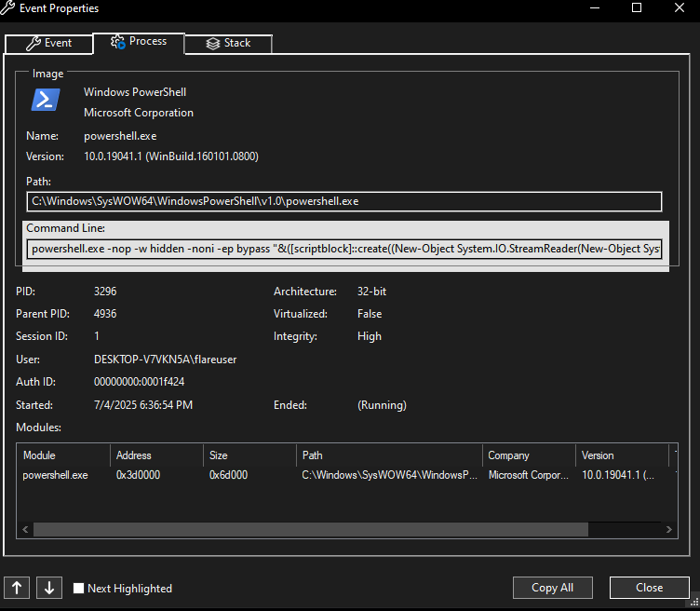The height and width of the screenshot is (611, 700).
Task: Click the Started time 7/4/2025 6:36:54 PM
Action: point(143,405)
